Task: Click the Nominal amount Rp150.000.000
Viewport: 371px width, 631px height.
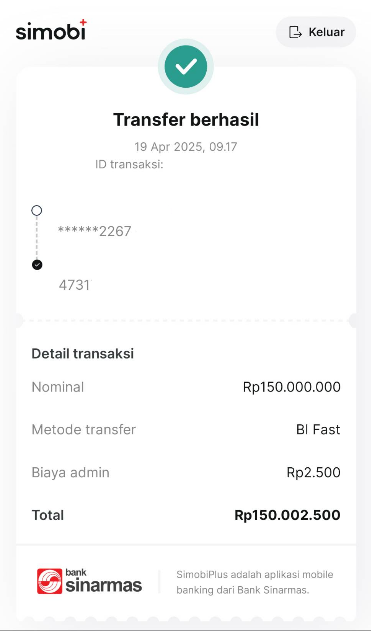Action: click(x=292, y=387)
